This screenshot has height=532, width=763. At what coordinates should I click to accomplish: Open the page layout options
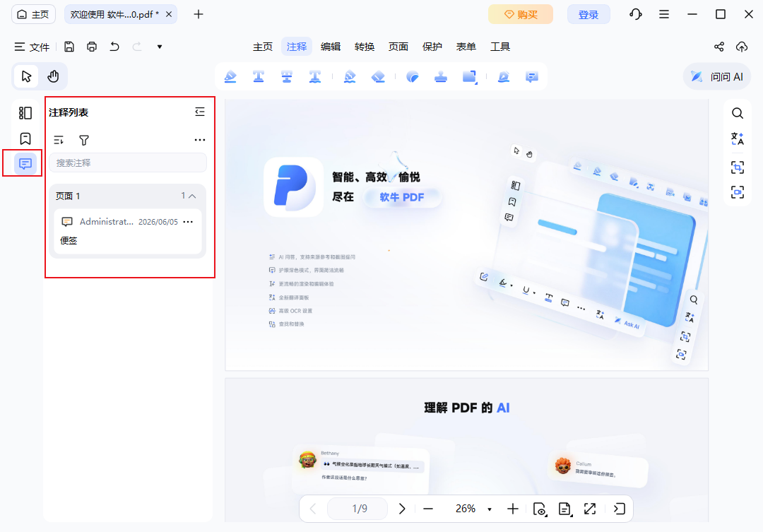coord(565,509)
